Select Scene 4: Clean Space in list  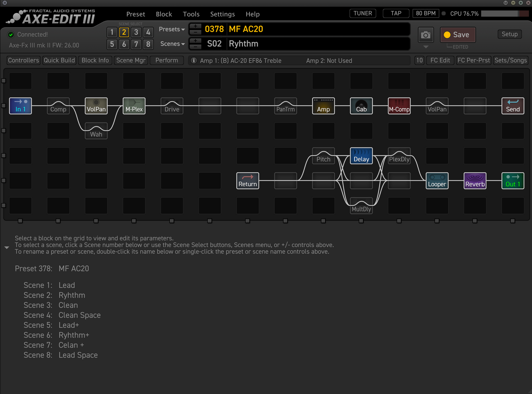coord(62,315)
